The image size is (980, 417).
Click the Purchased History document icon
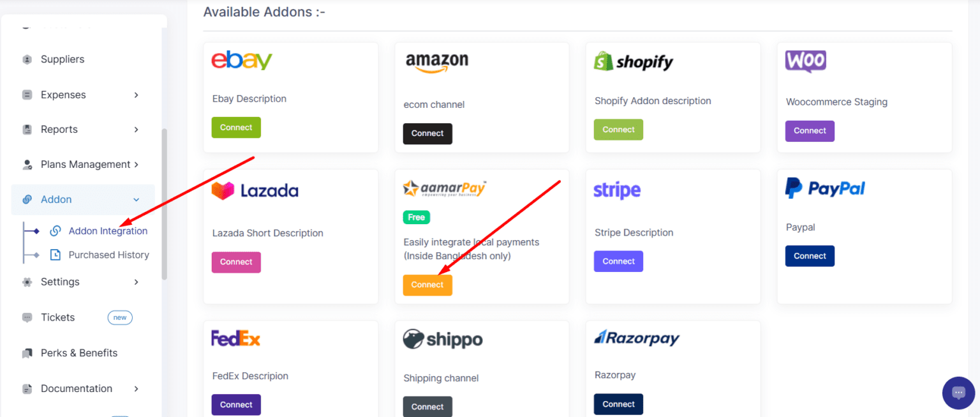56,255
